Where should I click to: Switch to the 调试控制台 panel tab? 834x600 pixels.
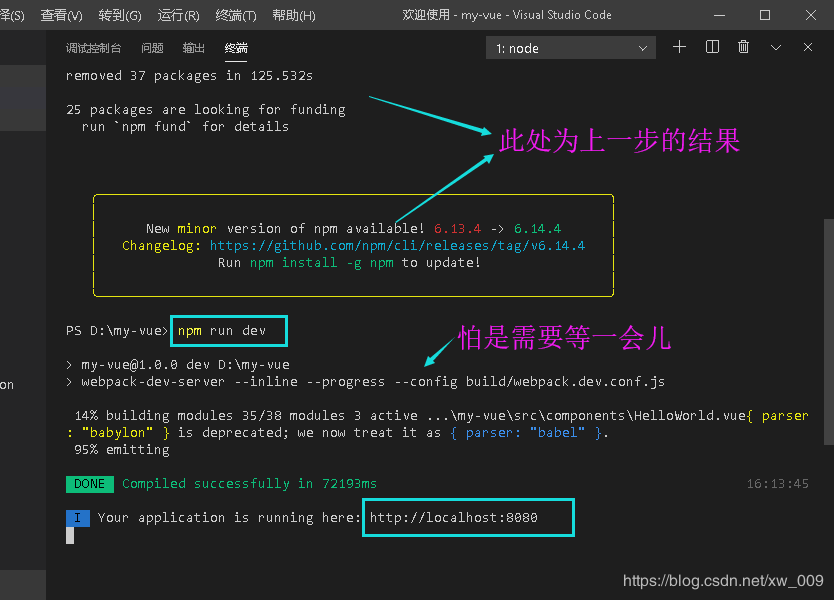[x=93, y=48]
